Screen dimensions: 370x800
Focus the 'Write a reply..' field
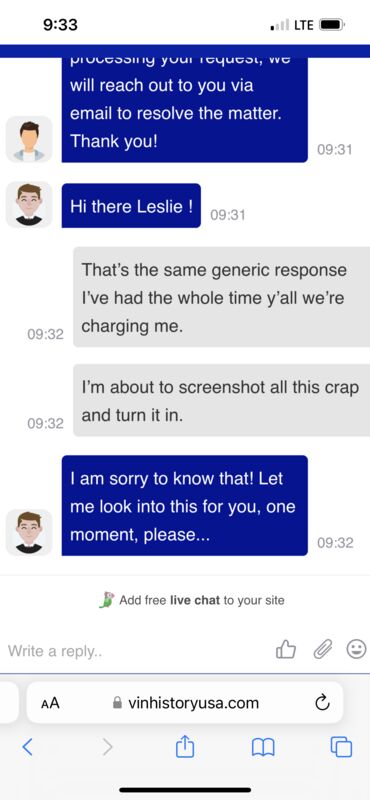135,650
